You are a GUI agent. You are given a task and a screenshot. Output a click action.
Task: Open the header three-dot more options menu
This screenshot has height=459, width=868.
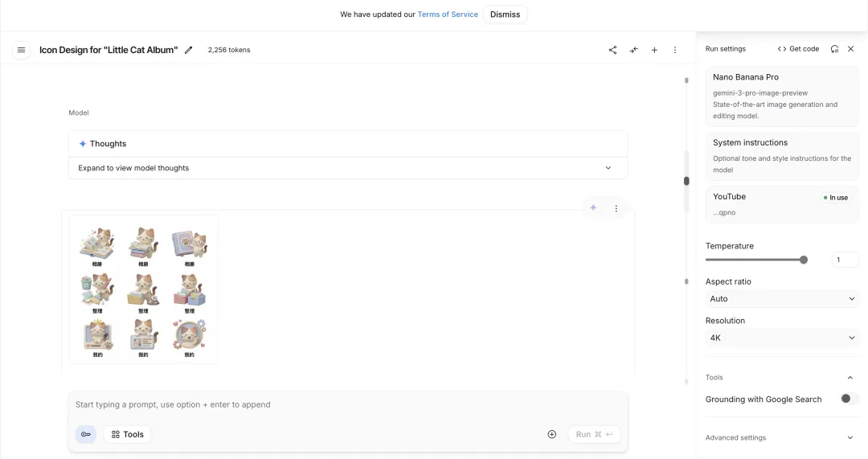tap(675, 50)
